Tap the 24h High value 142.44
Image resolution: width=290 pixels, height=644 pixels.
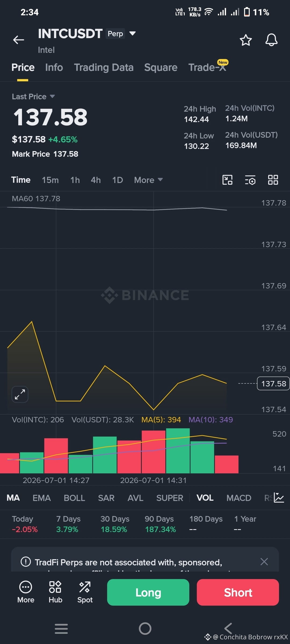coord(196,119)
